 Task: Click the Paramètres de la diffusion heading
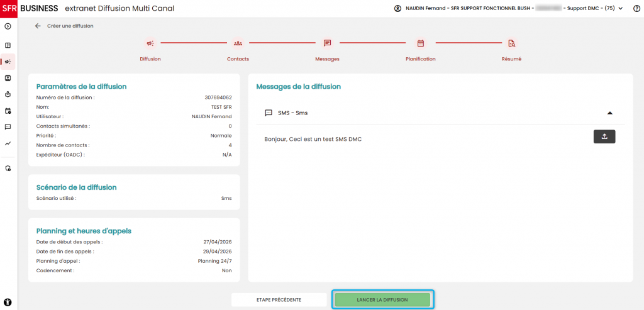pos(81,87)
